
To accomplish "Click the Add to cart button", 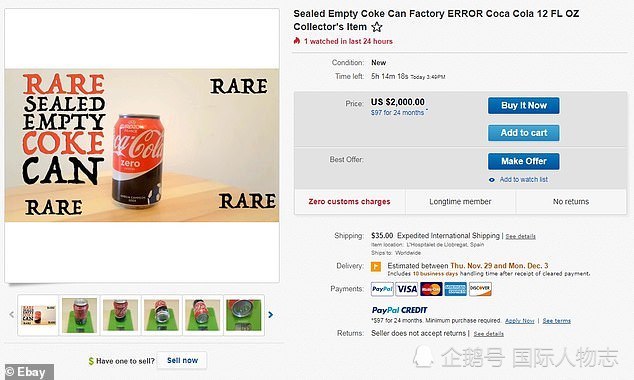I will click(x=524, y=133).
